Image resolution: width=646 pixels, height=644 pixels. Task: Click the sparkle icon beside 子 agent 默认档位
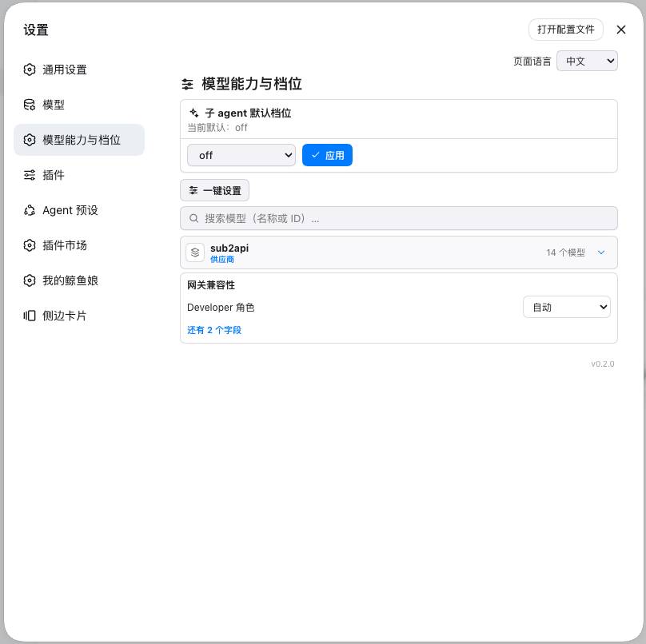click(x=194, y=113)
